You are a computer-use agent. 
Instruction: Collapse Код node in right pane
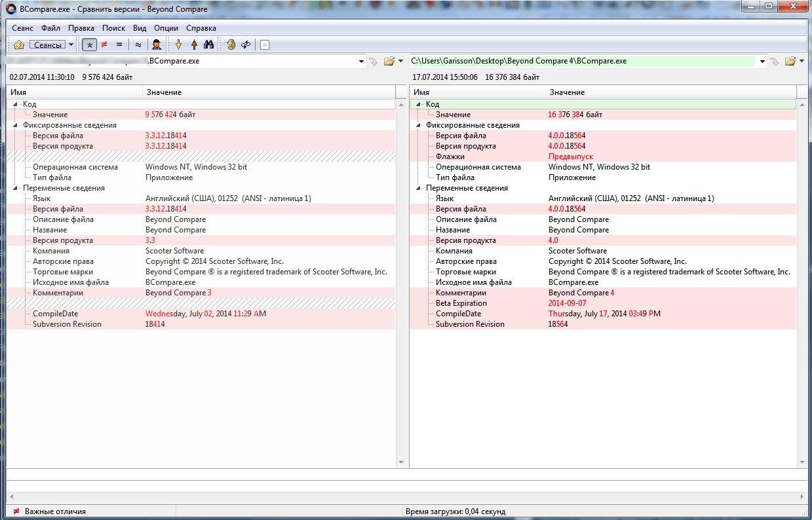pos(418,104)
